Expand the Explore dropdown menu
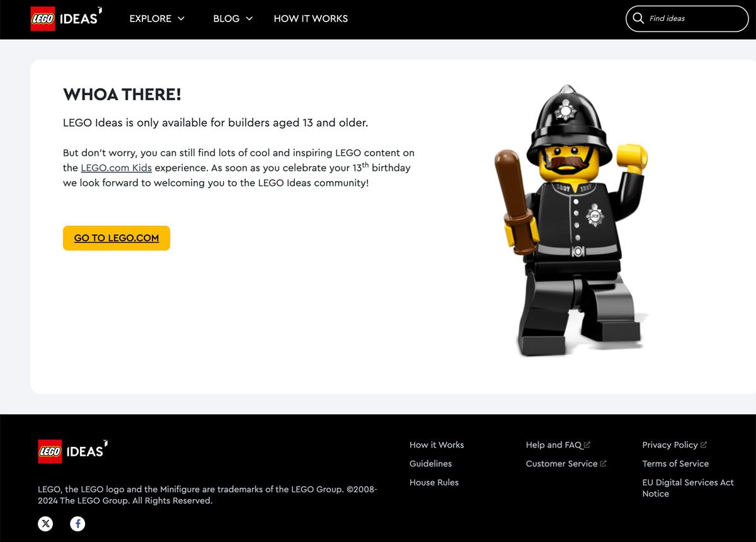 [157, 18]
